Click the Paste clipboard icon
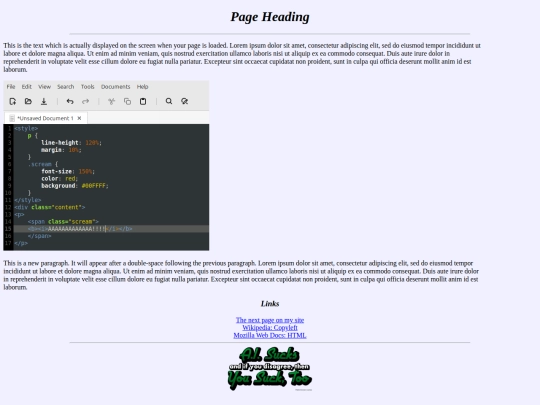 click(x=143, y=101)
